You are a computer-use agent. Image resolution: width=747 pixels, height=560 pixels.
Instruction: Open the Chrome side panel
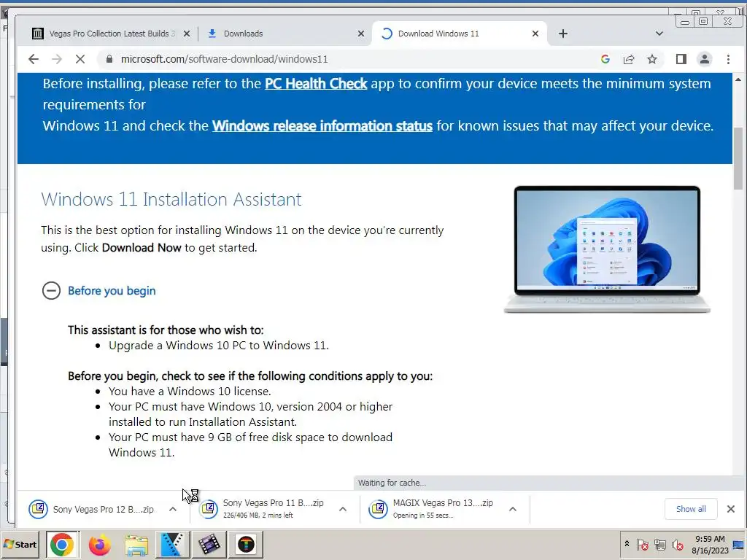click(681, 59)
